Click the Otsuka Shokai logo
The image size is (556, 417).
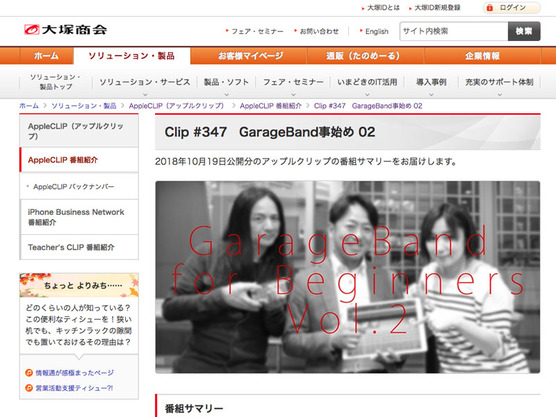pos(66,29)
